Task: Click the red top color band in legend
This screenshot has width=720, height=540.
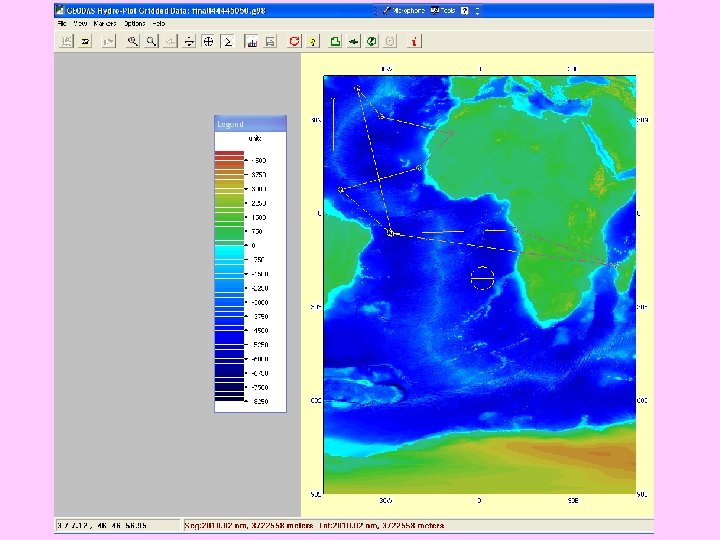Action: pyautogui.click(x=229, y=155)
